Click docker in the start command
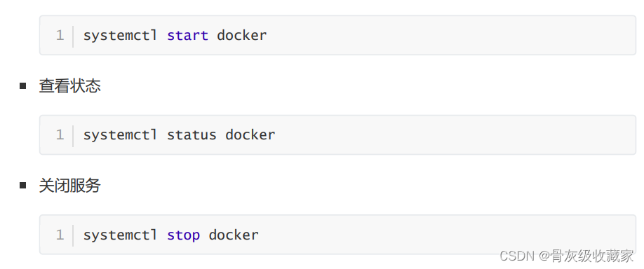The height and width of the screenshot is (269, 644). tap(242, 35)
